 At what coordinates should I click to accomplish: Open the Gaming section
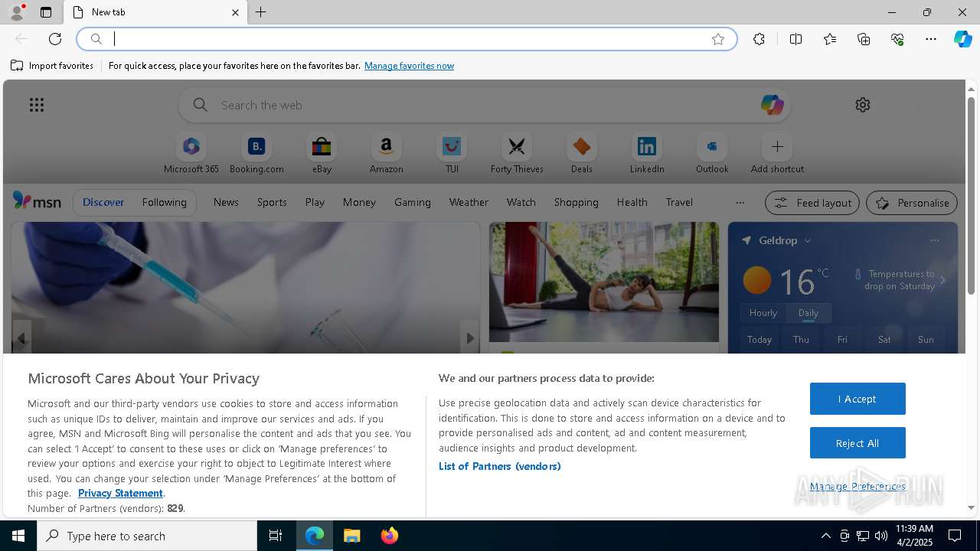[413, 202]
